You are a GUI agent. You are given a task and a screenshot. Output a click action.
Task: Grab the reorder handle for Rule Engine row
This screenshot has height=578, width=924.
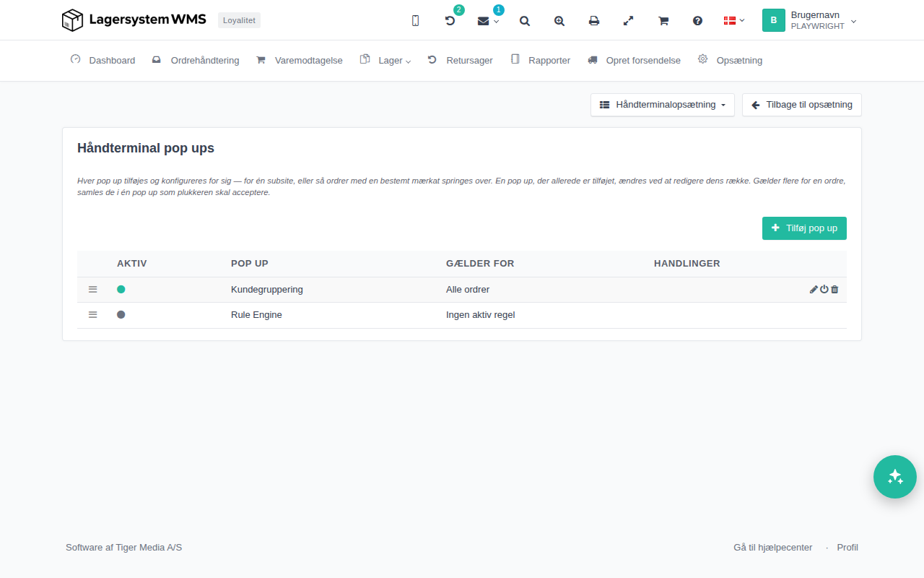click(92, 314)
